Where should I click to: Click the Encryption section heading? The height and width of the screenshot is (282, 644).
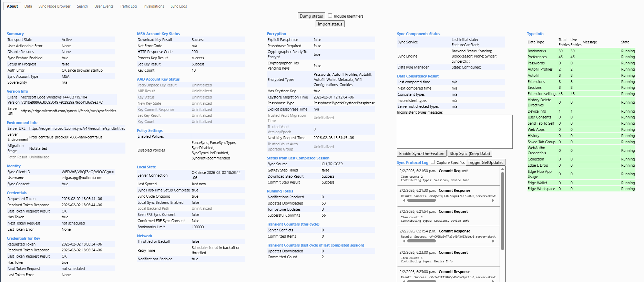(276, 34)
